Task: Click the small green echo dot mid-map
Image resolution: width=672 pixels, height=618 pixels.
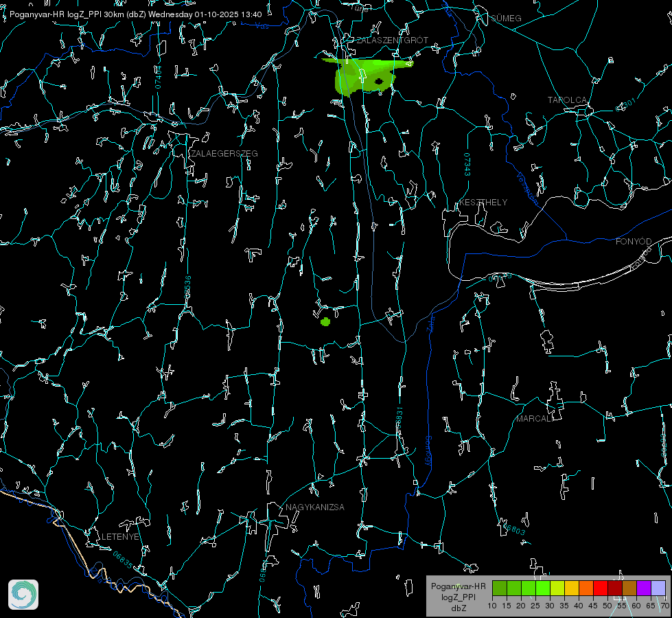Action: [x=325, y=321]
